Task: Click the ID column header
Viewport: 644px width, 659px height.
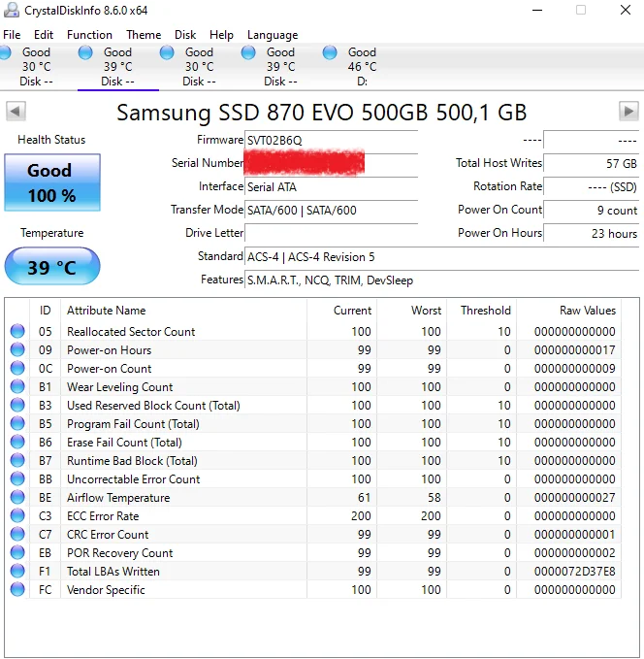Action: click(x=45, y=311)
